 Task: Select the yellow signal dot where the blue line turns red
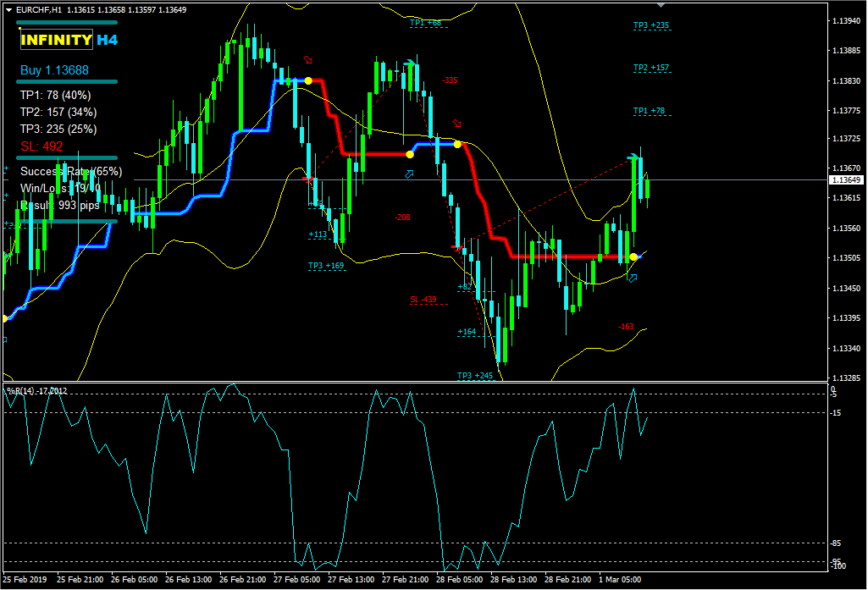308,80
